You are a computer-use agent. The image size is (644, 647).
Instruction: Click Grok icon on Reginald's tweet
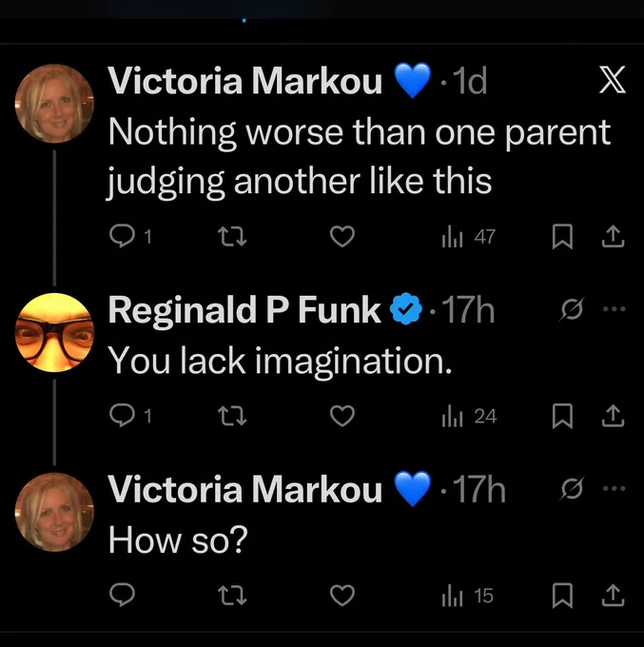(572, 308)
